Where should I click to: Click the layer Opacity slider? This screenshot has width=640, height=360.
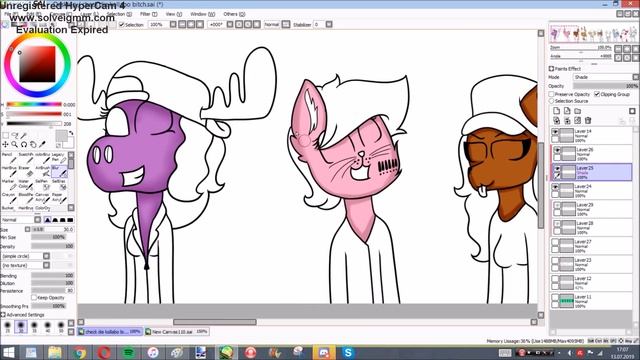(606, 86)
